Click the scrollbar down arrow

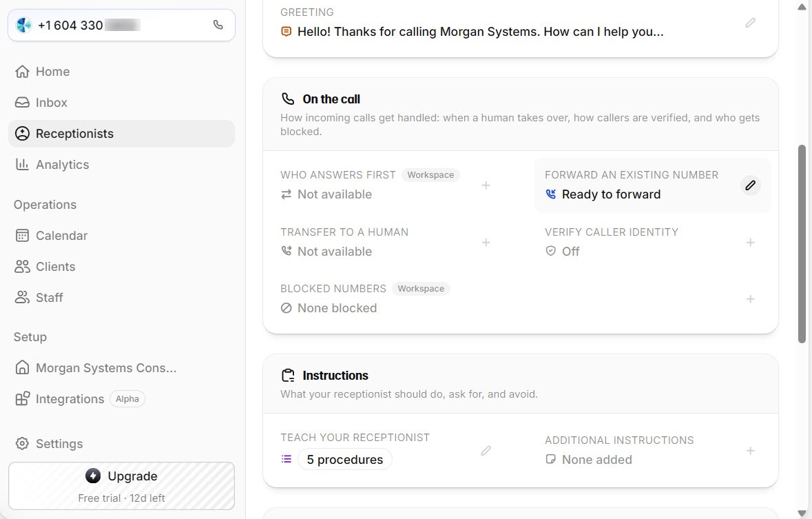pos(802,513)
